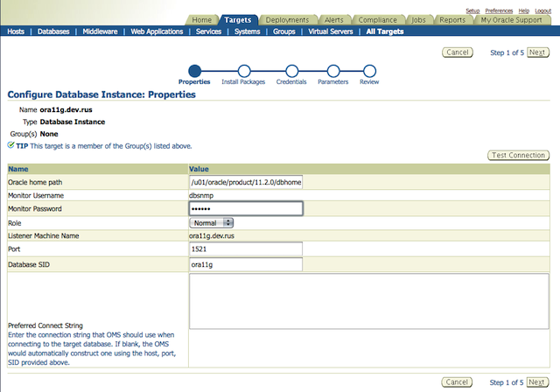Go to the Hosts subtab
Image resolution: width=560 pixels, height=392 pixels.
pyautogui.click(x=16, y=31)
